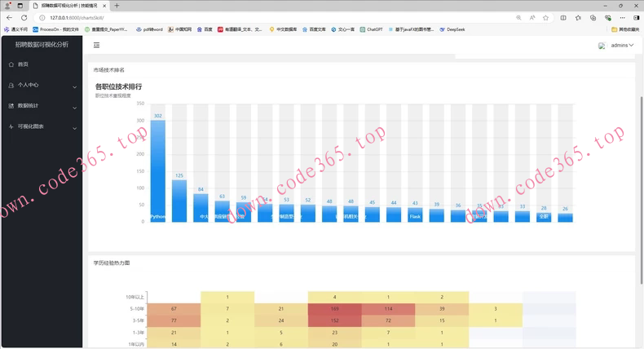Click the pulse icon beside 可视化图表

(x=11, y=127)
